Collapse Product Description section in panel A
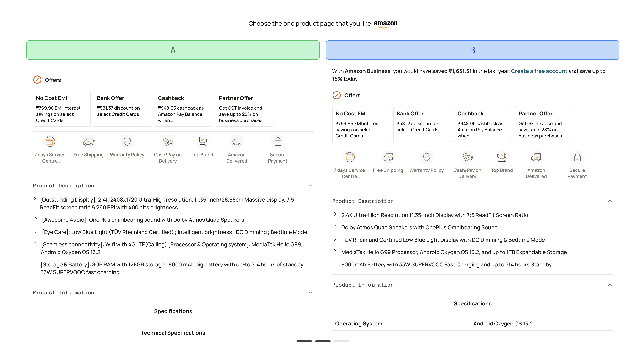Screen dimensions: 644x356 pyautogui.click(x=310, y=186)
